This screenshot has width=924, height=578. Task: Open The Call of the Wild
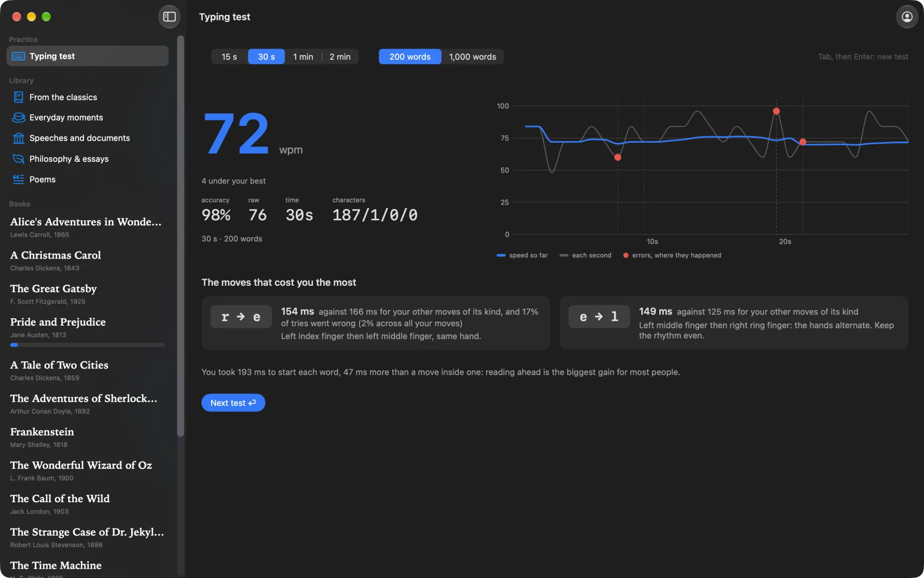click(87, 504)
